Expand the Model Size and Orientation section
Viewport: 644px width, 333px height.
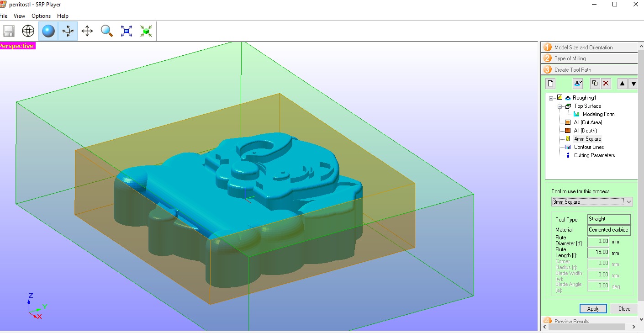click(589, 48)
